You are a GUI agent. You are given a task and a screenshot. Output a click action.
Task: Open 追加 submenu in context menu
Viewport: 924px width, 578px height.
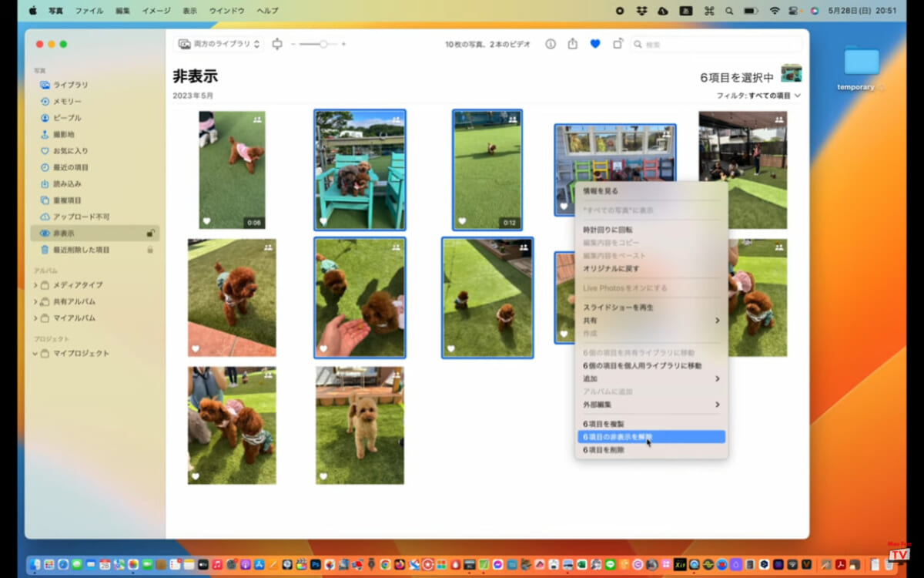[x=651, y=379]
